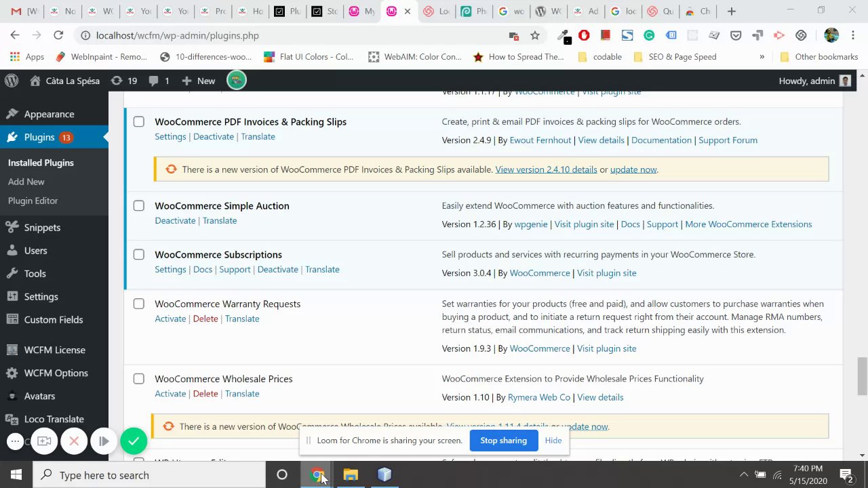
Task: Open the Plugins sidebar menu
Action: tap(54, 137)
